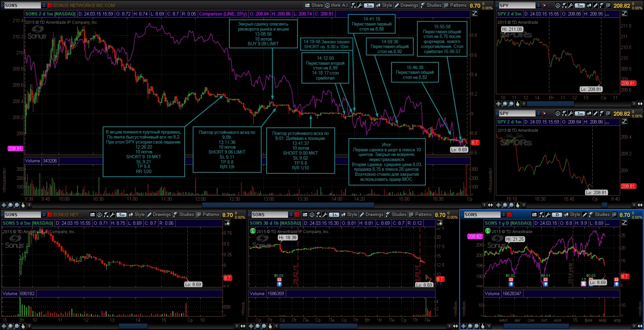Screen dimensions: 644x330
Task: Click zoom-in magnifier under main 1m chart
Action: pos(10,205)
